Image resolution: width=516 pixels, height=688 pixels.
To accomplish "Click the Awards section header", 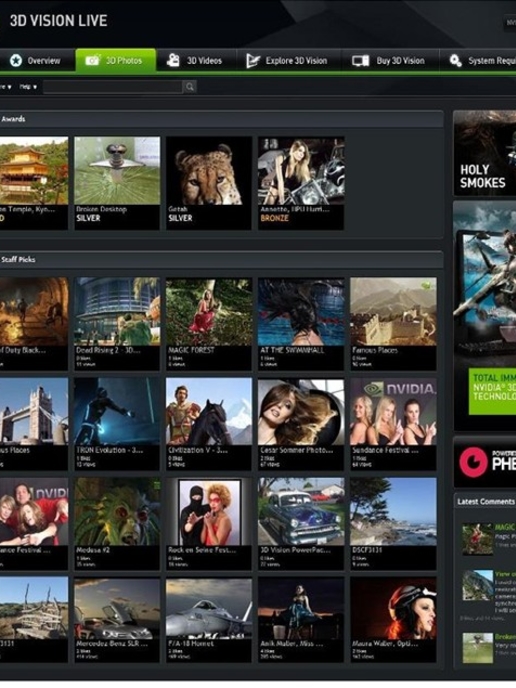I will pyautogui.click(x=221, y=119).
